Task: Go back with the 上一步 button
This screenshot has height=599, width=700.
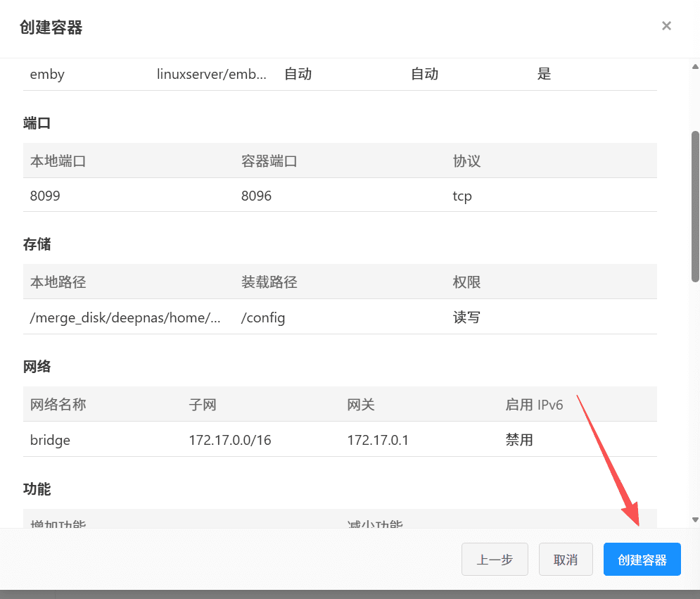Action: pyautogui.click(x=494, y=560)
